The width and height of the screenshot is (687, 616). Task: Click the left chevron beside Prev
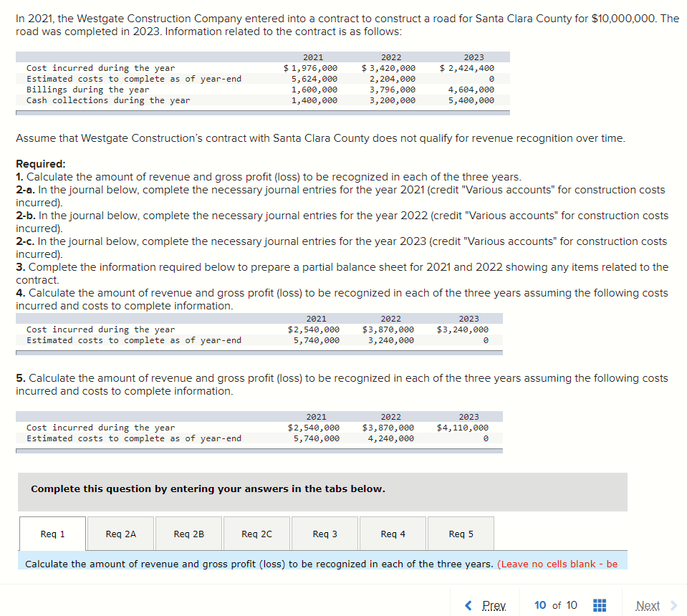(x=469, y=605)
